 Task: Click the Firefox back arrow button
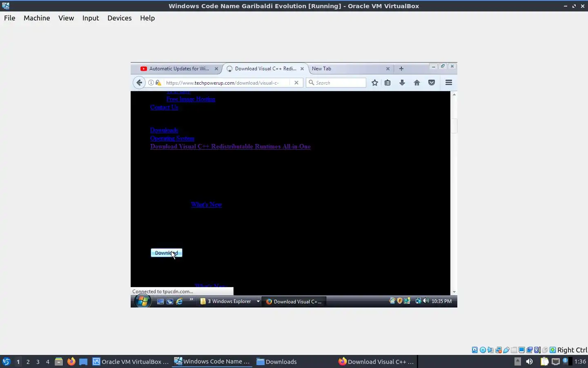click(x=139, y=83)
